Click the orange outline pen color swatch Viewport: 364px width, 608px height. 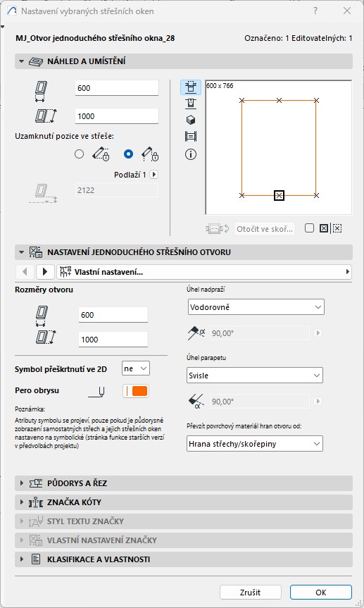(139, 391)
